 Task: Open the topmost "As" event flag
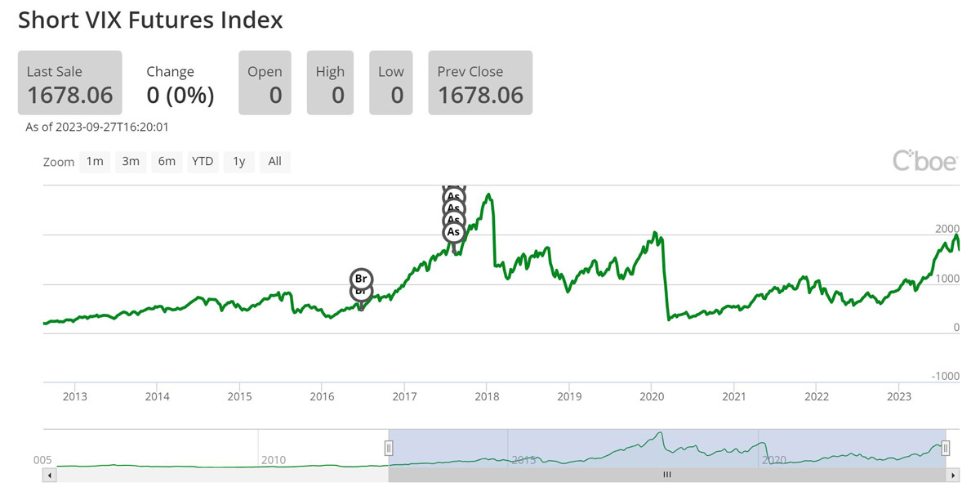coord(454,196)
